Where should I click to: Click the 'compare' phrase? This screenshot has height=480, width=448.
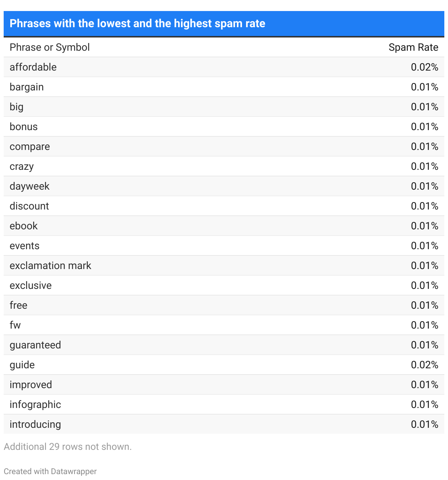point(30,147)
